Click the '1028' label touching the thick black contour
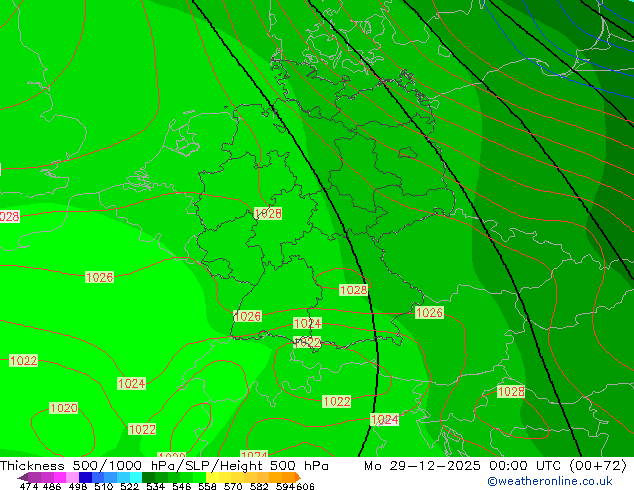Viewport: 634px width, 490px height. pyautogui.click(x=353, y=290)
